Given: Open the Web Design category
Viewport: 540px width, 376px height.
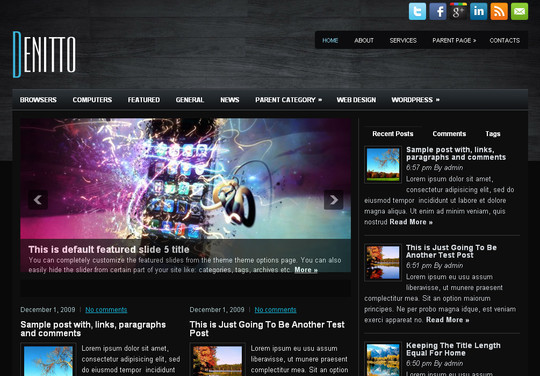Looking at the screenshot, I should [x=356, y=100].
